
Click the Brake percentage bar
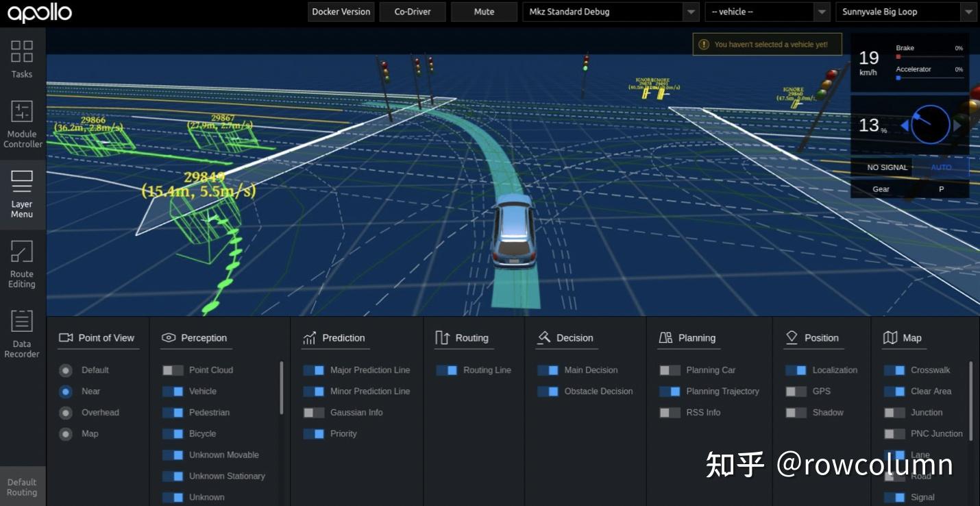[x=929, y=57]
